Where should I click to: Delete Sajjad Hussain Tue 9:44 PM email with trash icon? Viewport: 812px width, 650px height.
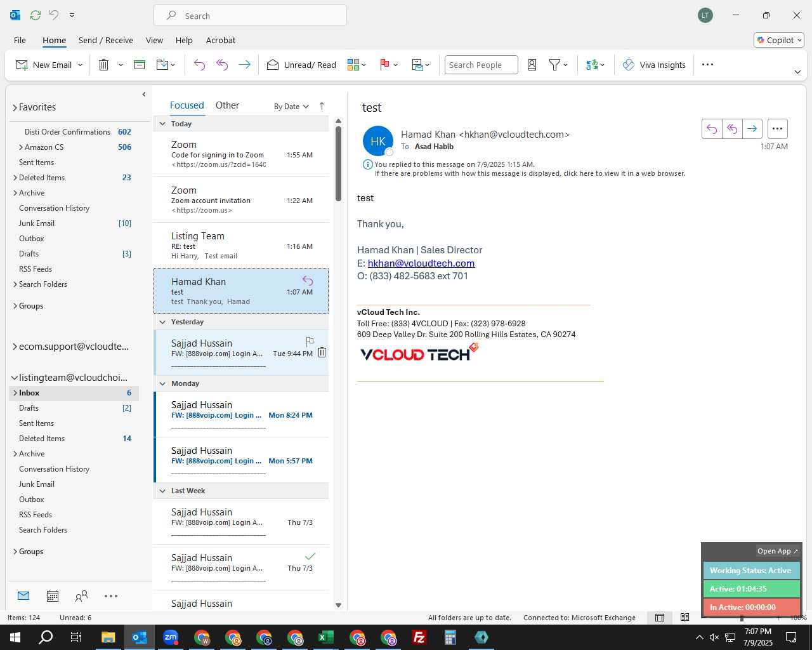[x=322, y=353]
